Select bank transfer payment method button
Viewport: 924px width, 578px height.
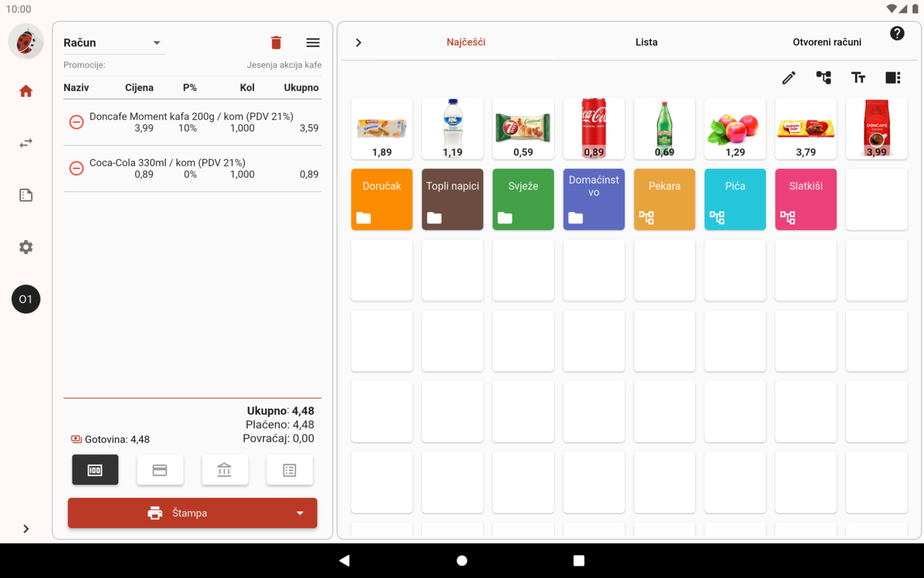point(225,470)
